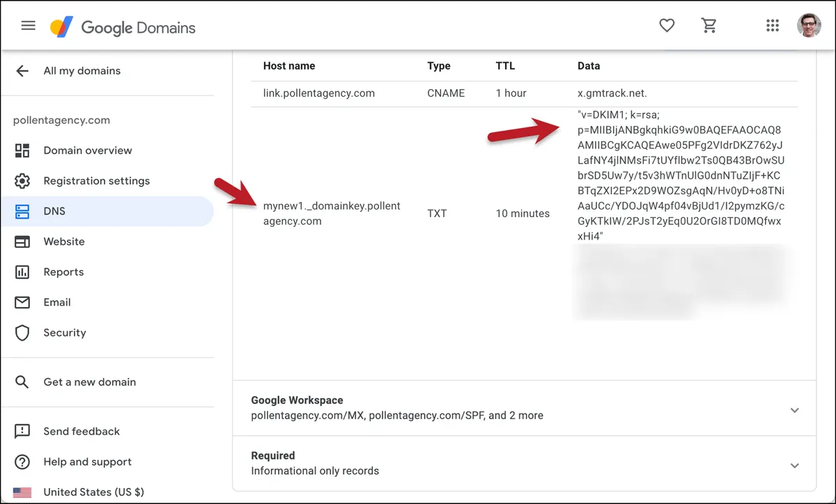The height and width of the screenshot is (504, 836).
Task: Click the Send feedback icon
Action: [x=22, y=432]
